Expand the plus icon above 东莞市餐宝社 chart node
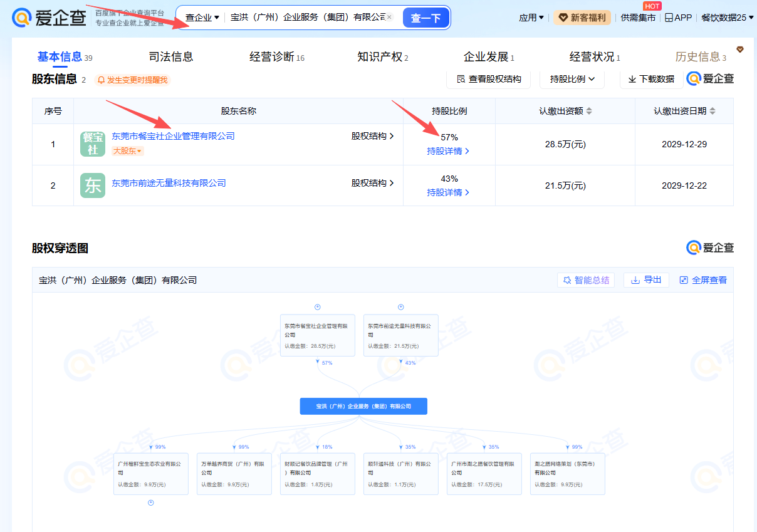Screen dimensions: 757x532 coord(318,307)
